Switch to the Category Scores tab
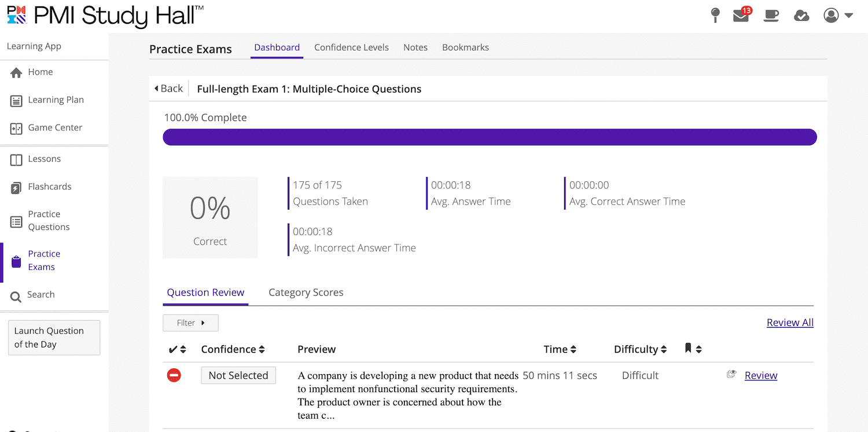This screenshot has height=432, width=868. click(x=306, y=292)
